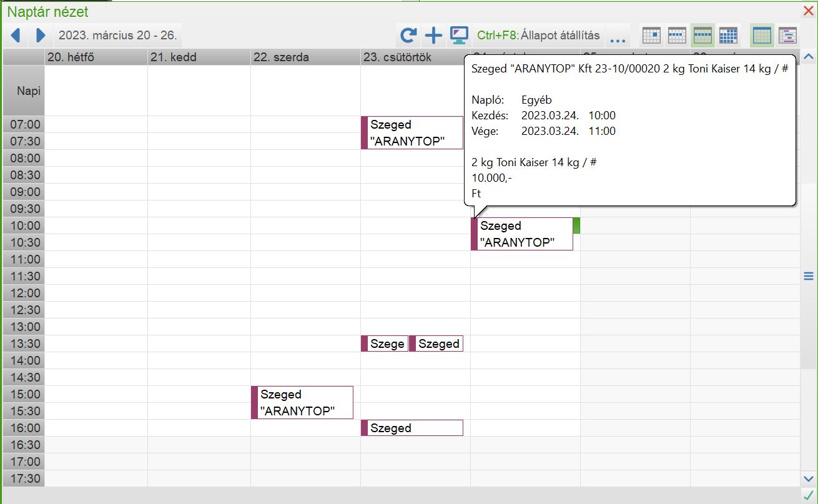Viewport: 818px width, 504px height.
Task: Click the 07:30 time slot label
Action: tap(24, 141)
